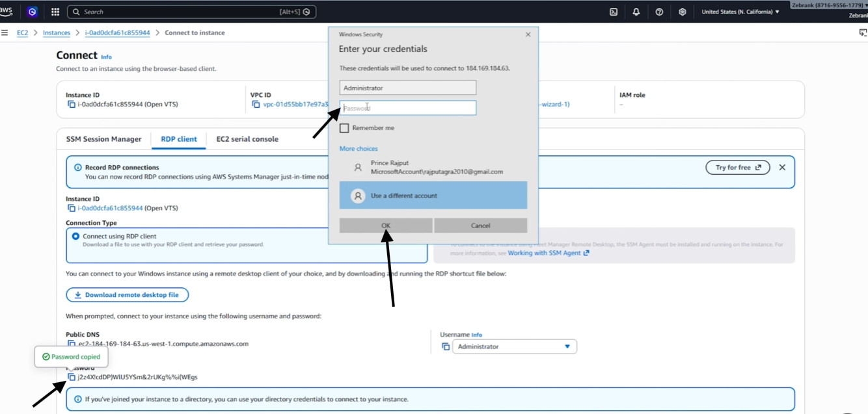Open the notifications bell
The width and height of the screenshot is (868, 414).
636,12
